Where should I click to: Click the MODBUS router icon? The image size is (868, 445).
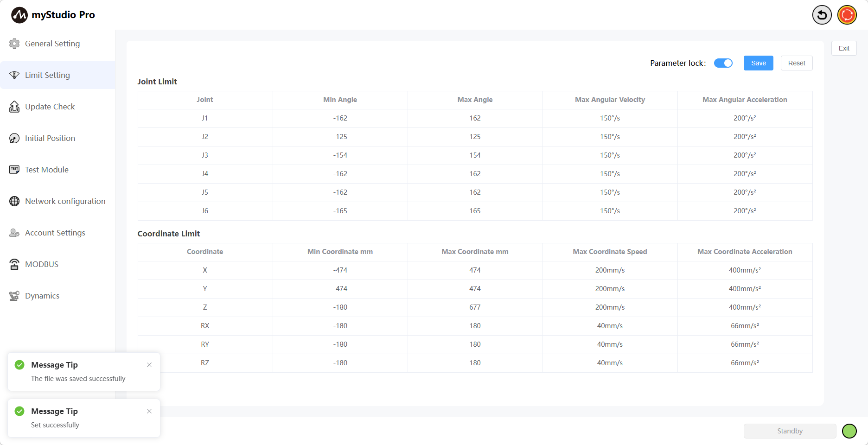tap(14, 264)
